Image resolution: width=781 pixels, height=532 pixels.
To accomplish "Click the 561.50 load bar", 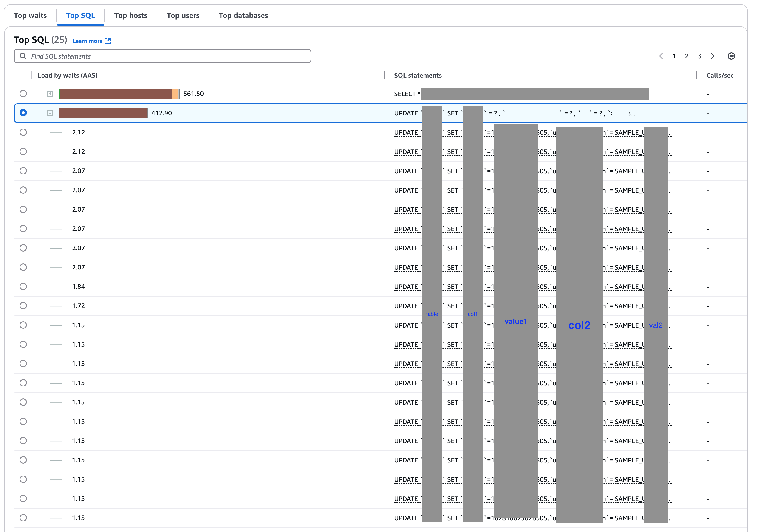I will [119, 94].
